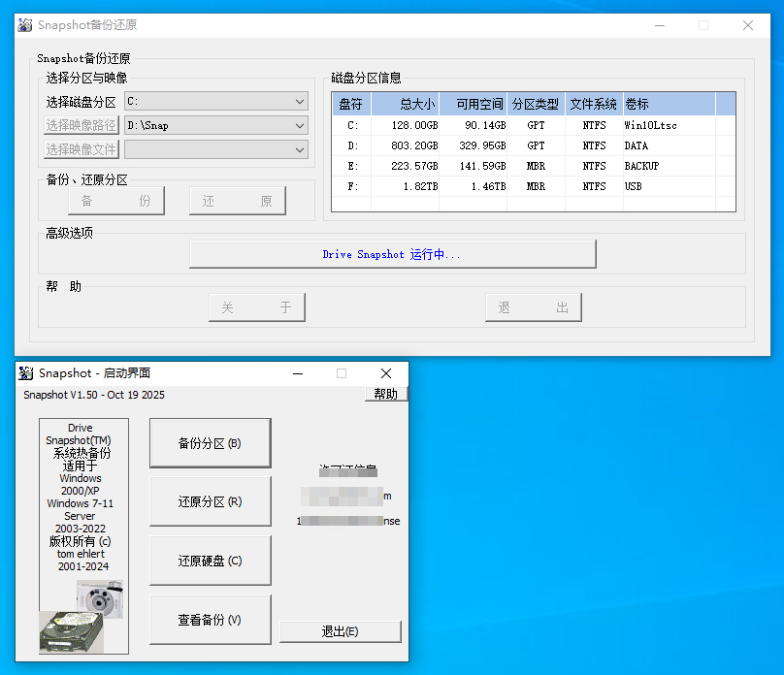Click the 可用空间 column header

click(x=473, y=104)
